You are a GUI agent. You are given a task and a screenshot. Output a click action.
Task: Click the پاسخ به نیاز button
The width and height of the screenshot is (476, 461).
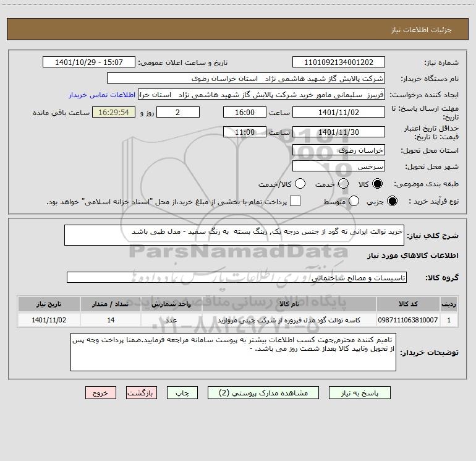(360, 393)
